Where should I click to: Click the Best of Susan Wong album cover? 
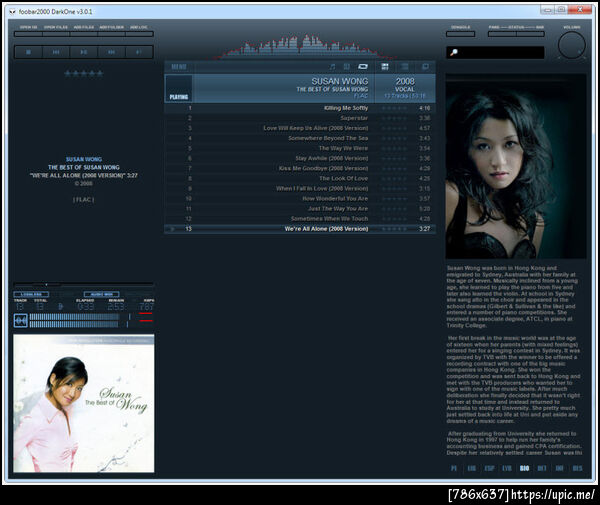click(84, 403)
